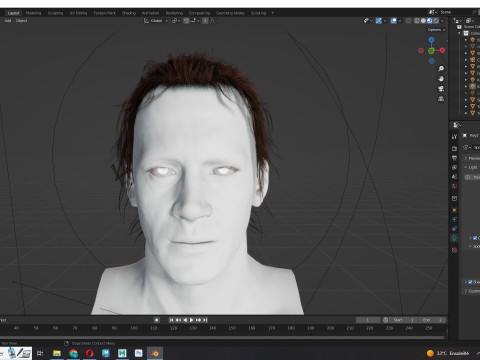Open the Sculpting workspace tab
Image resolution: width=480 pixels, height=360 pixels.
(55, 13)
